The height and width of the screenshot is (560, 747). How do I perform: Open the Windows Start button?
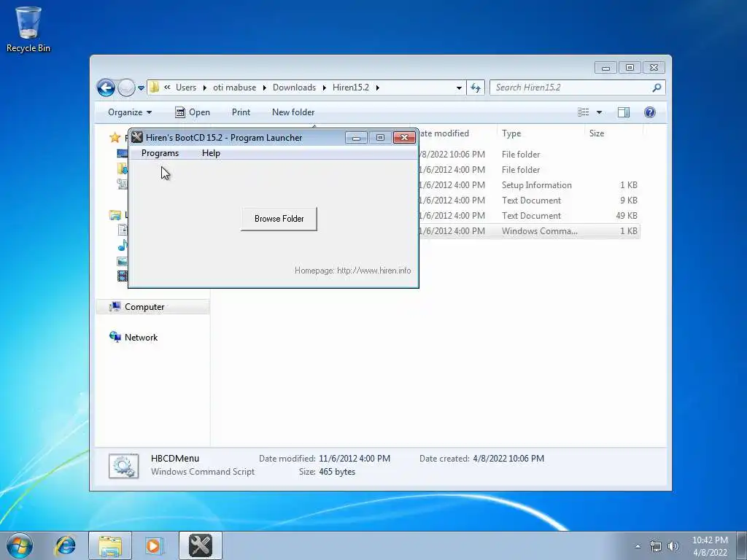tap(20, 545)
